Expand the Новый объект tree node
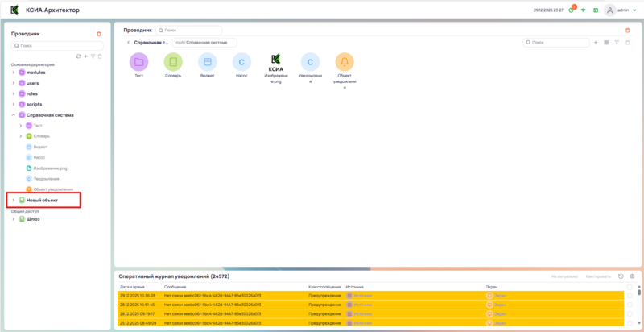 [x=13, y=200]
